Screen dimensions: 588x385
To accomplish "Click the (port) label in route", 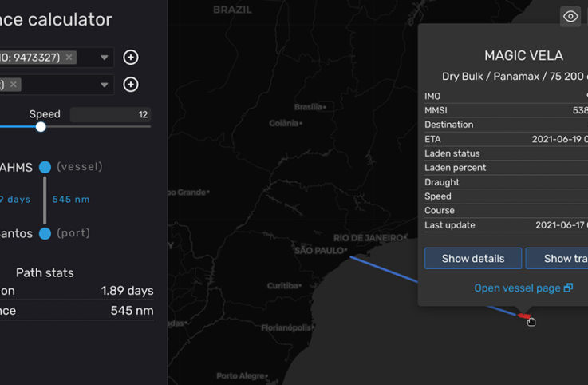I will click(x=73, y=233).
